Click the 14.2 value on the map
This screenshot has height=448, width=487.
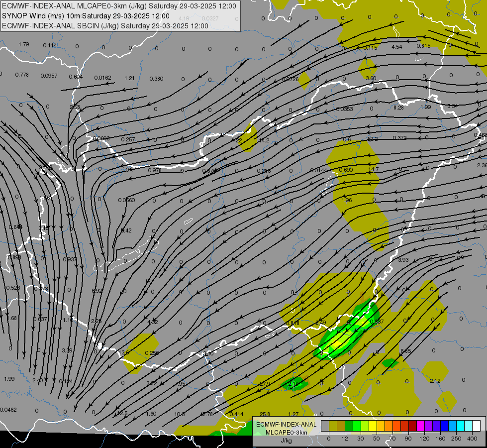[264, 140]
